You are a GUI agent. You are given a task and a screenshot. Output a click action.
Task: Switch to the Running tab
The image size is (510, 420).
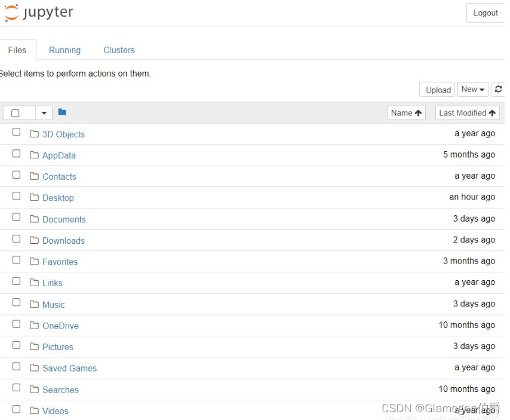[x=64, y=50]
